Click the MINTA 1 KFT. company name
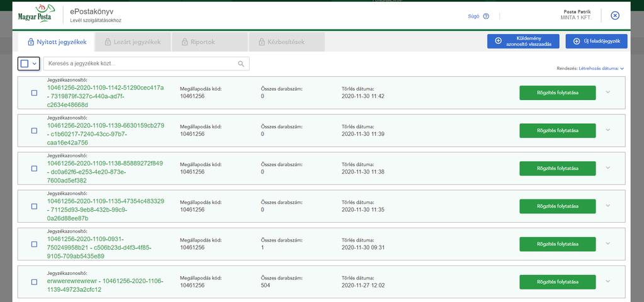644x302 pixels. [x=576, y=18]
